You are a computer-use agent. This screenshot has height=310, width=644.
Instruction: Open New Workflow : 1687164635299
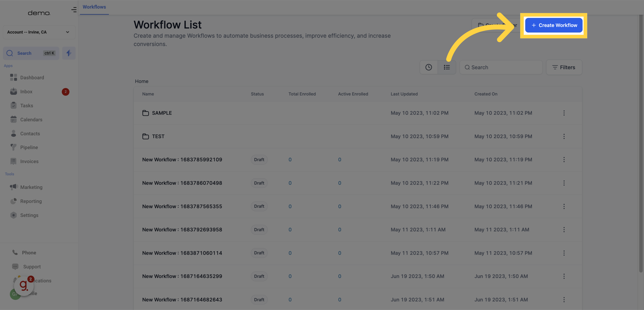point(182,276)
